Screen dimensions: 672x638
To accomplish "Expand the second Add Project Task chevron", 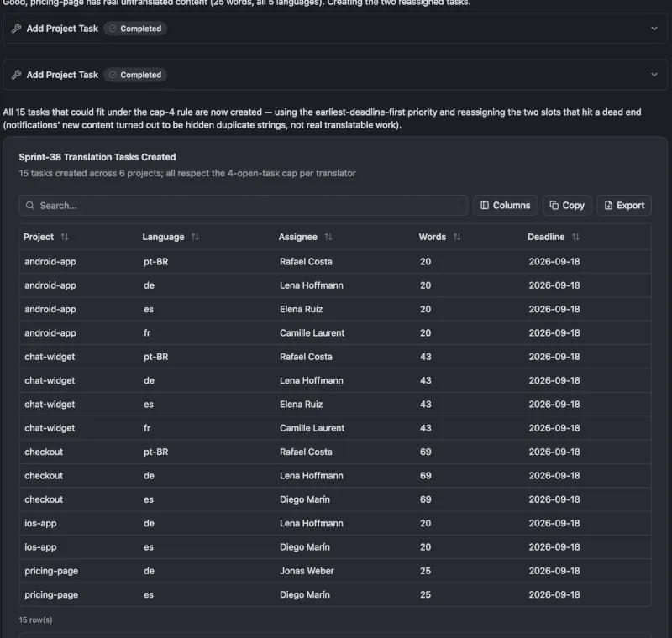I will [654, 75].
